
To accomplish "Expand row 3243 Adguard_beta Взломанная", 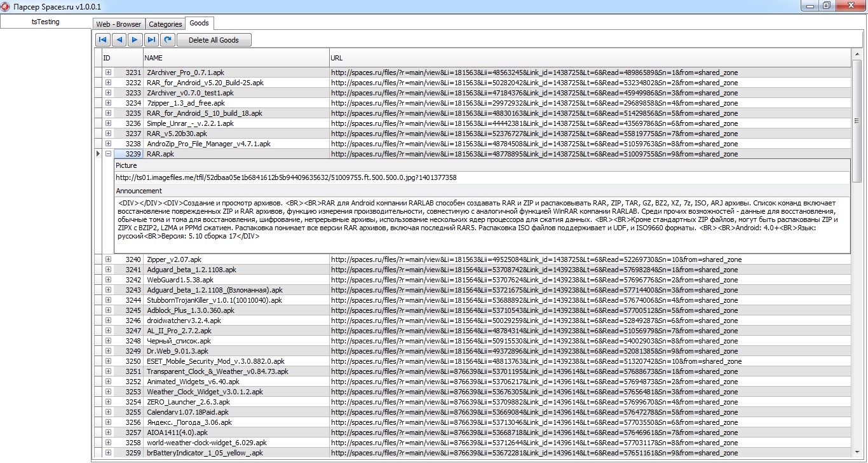I will (108, 290).
